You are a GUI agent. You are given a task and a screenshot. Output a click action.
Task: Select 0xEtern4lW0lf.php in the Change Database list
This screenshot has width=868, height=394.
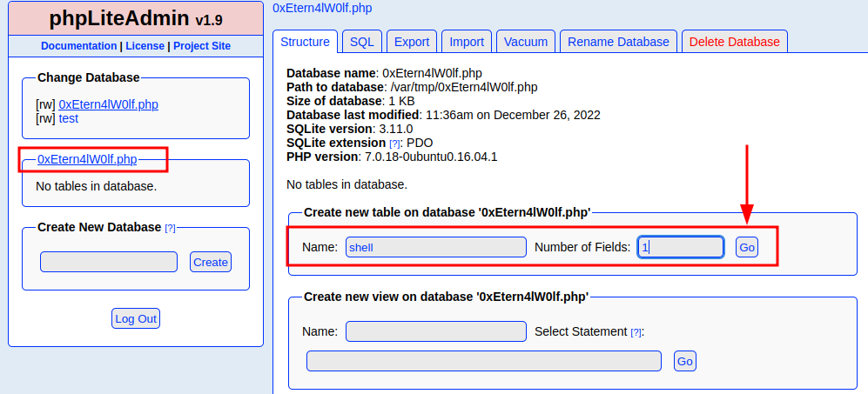[109, 104]
